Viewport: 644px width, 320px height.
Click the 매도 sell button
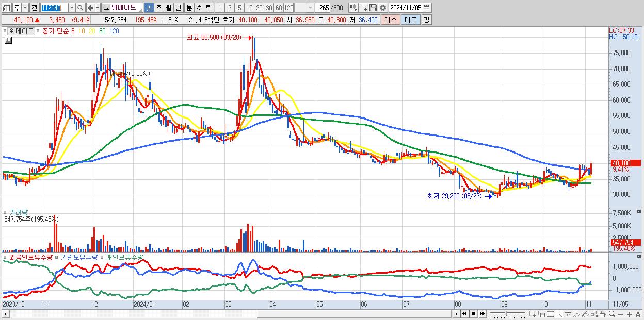(x=411, y=20)
